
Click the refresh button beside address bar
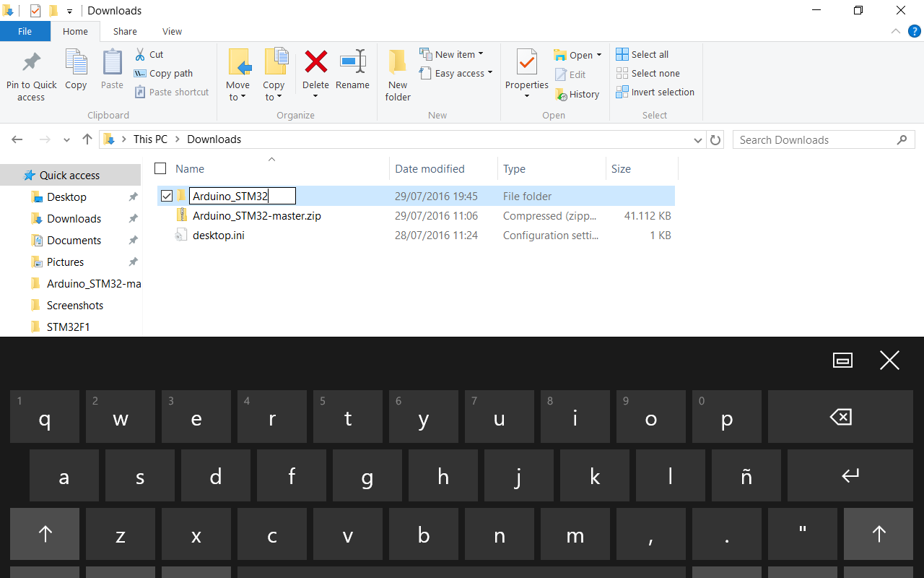[x=715, y=140]
